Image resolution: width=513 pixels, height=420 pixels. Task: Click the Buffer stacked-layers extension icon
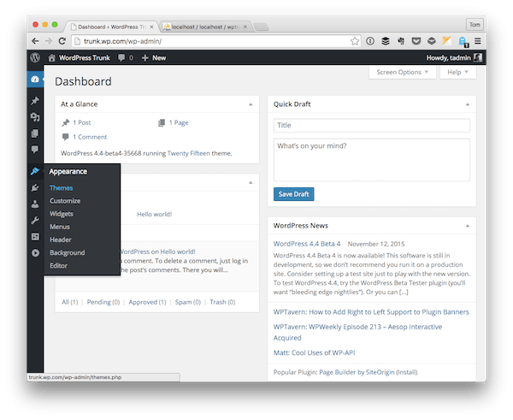click(x=386, y=41)
